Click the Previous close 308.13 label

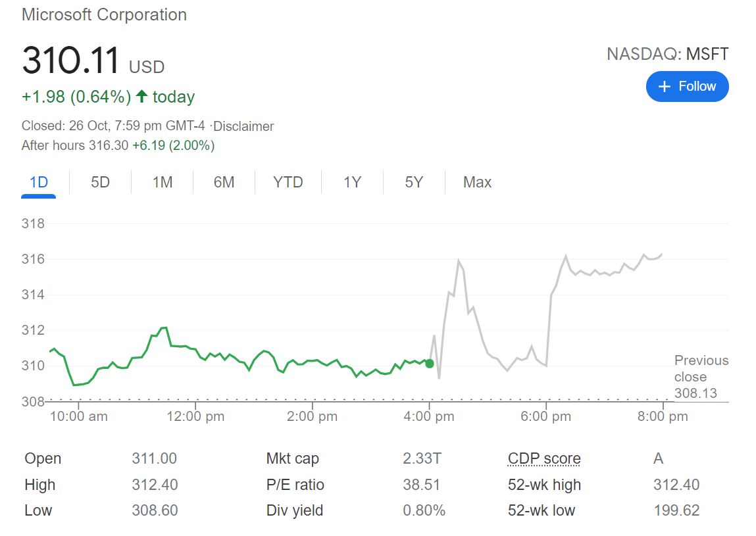[701, 376]
